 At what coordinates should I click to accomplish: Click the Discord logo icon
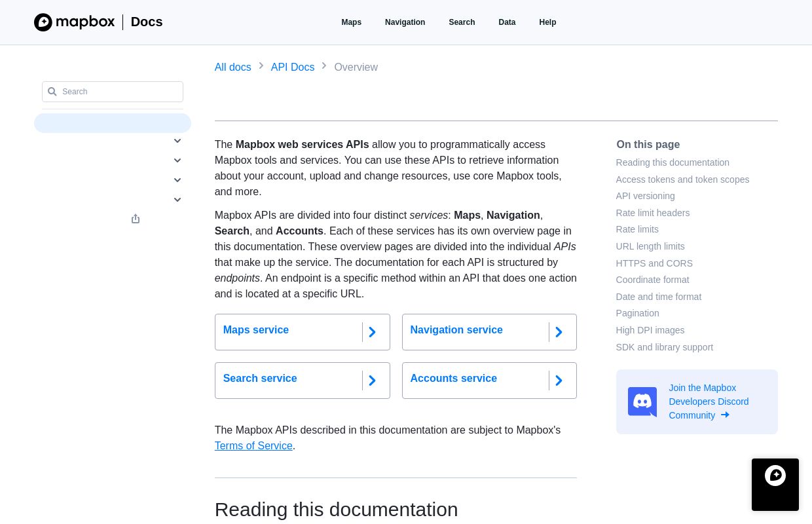(642, 402)
